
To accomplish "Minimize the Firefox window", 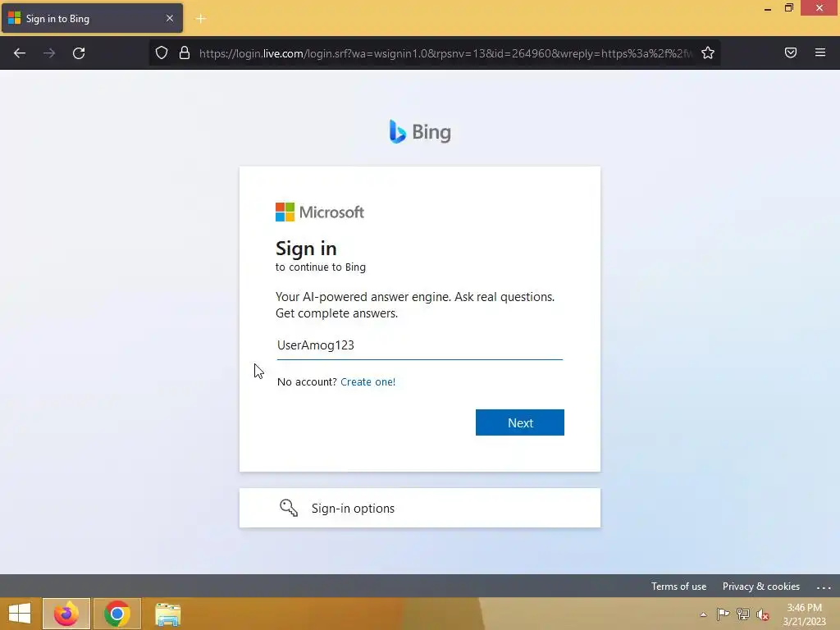I will click(768, 8).
